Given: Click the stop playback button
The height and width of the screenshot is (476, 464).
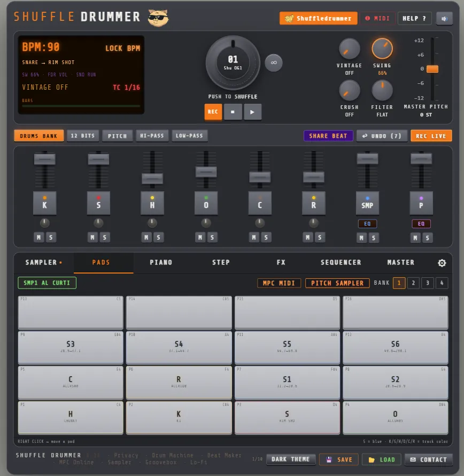Looking at the screenshot, I should tap(233, 112).
